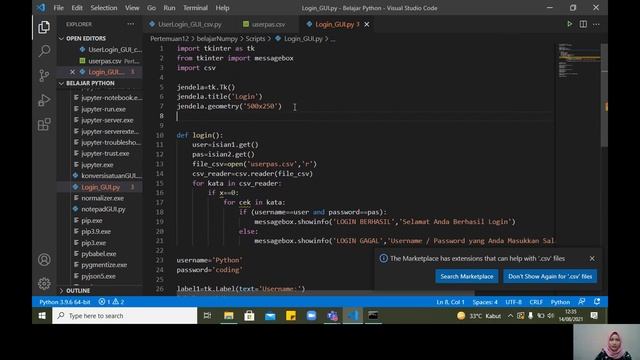Open File Explorer from the taskbar
This screenshot has width=640, height=360.
tap(229, 316)
